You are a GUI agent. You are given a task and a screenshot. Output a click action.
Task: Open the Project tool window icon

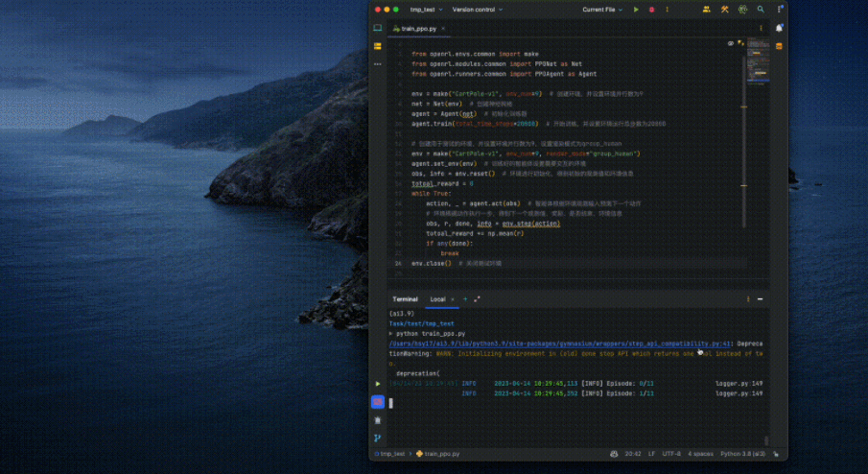[x=378, y=28]
